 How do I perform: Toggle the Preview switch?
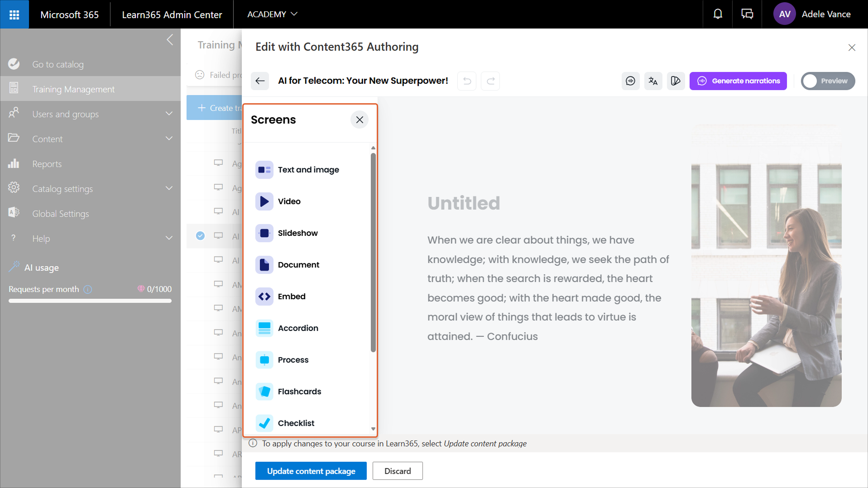(x=827, y=81)
